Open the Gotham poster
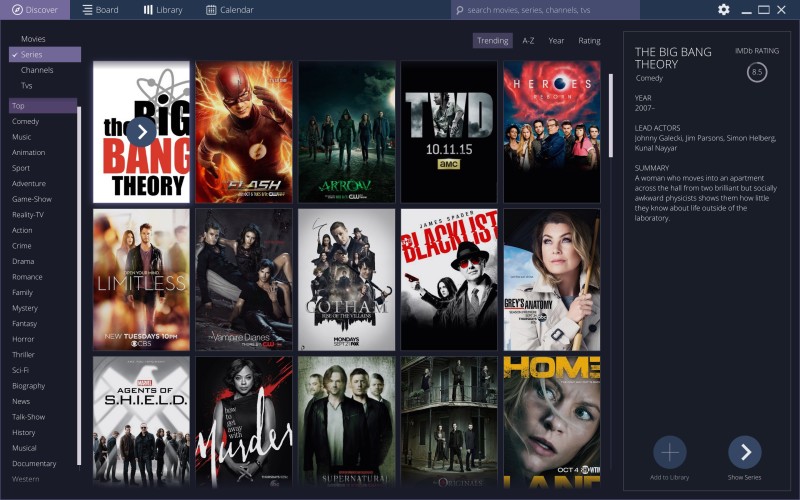800x500 pixels. pos(347,280)
